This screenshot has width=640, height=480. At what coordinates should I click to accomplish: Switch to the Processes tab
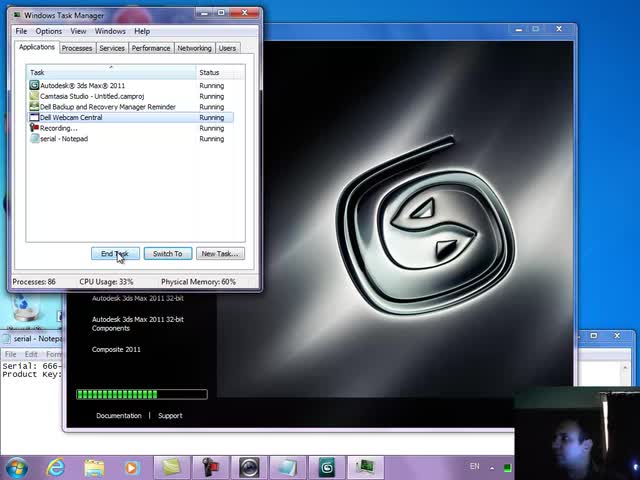(x=77, y=48)
